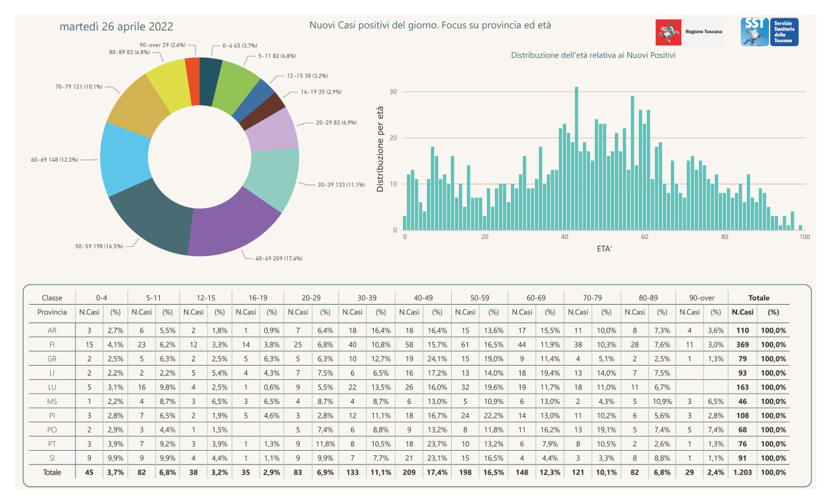Click the '40-49' age class column header

coord(423,297)
